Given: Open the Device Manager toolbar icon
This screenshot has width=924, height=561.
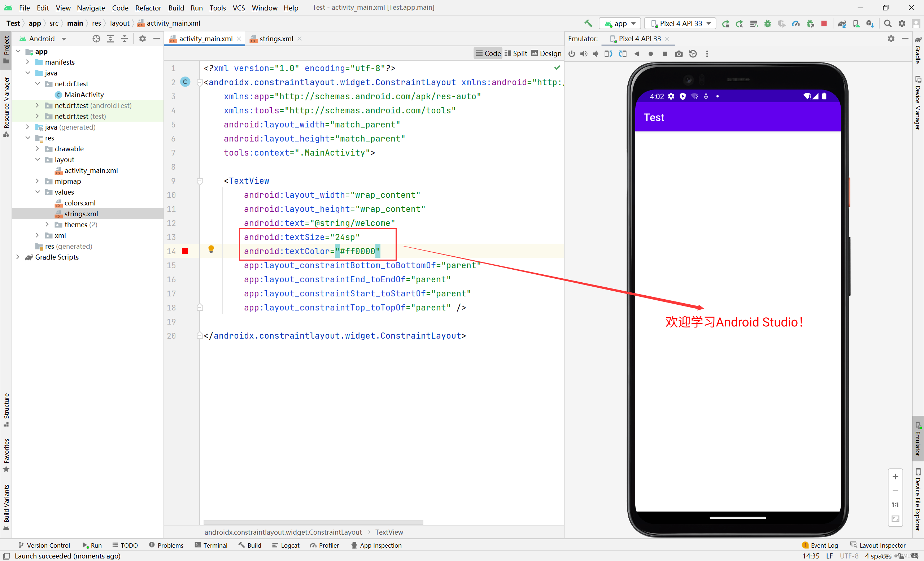Looking at the screenshot, I should (856, 23).
